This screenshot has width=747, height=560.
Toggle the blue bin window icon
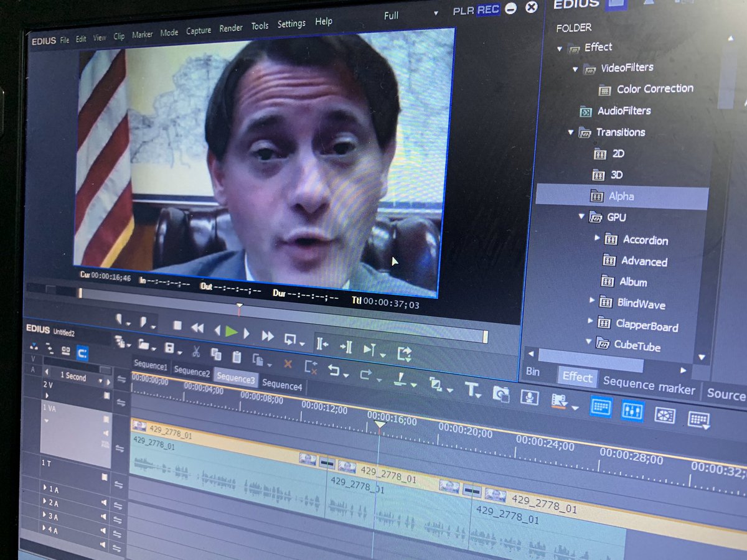[x=601, y=407]
